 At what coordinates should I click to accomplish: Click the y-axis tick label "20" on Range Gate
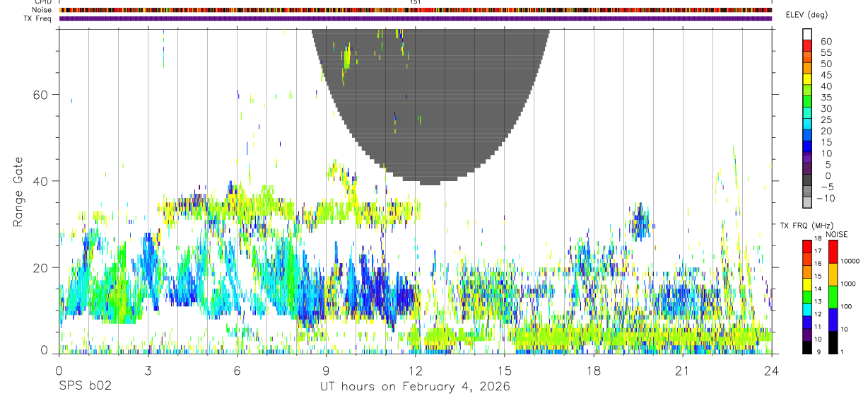pyautogui.click(x=40, y=267)
